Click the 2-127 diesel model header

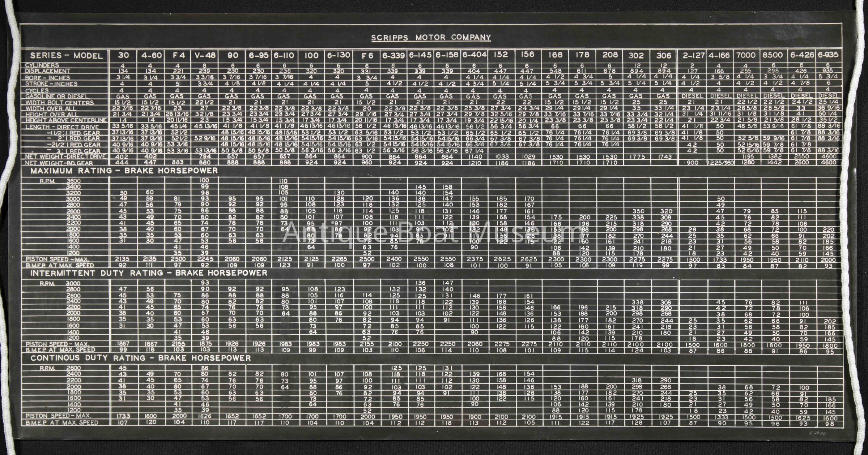[693, 56]
